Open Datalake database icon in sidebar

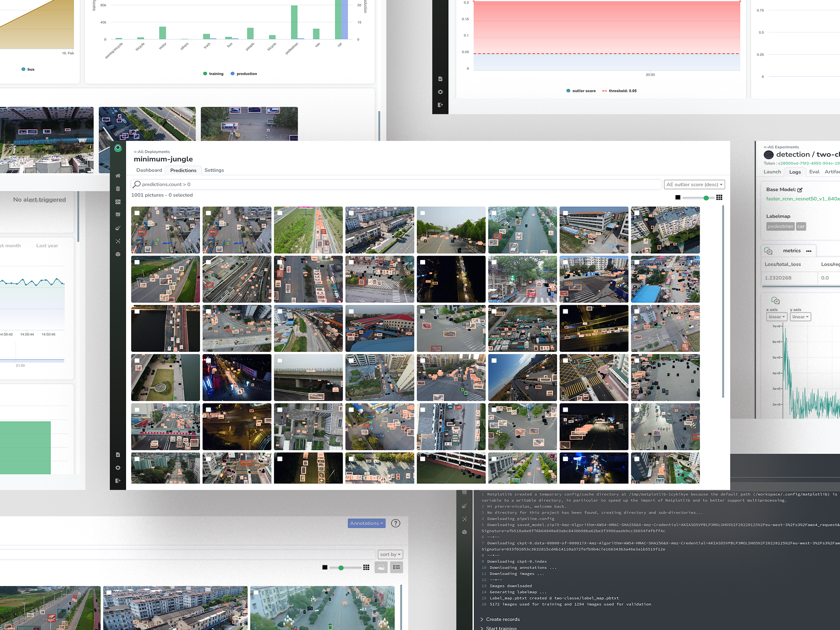tap(118, 189)
